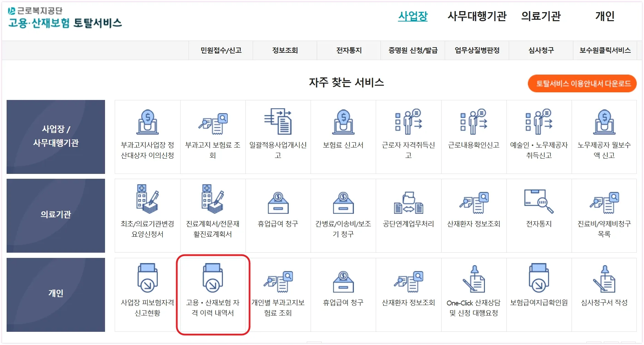The width and height of the screenshot is (644, 345).
Task: Open the 전자통지 menu
Action: pyautogui.click(x=349, y=50)
